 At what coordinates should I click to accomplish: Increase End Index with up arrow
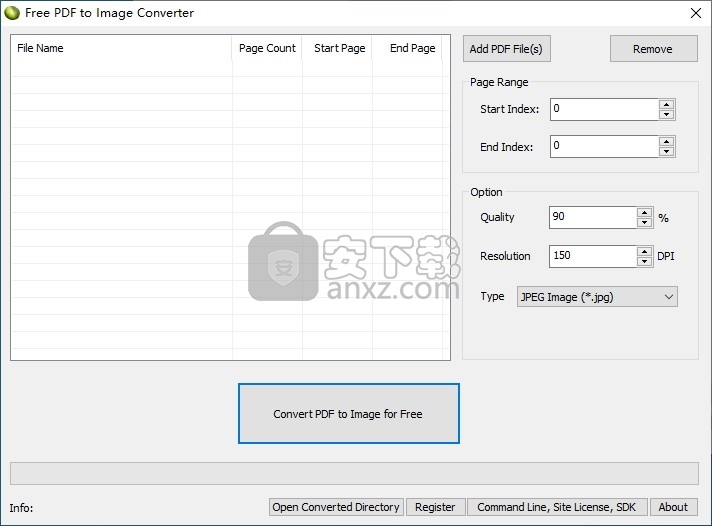667,141
